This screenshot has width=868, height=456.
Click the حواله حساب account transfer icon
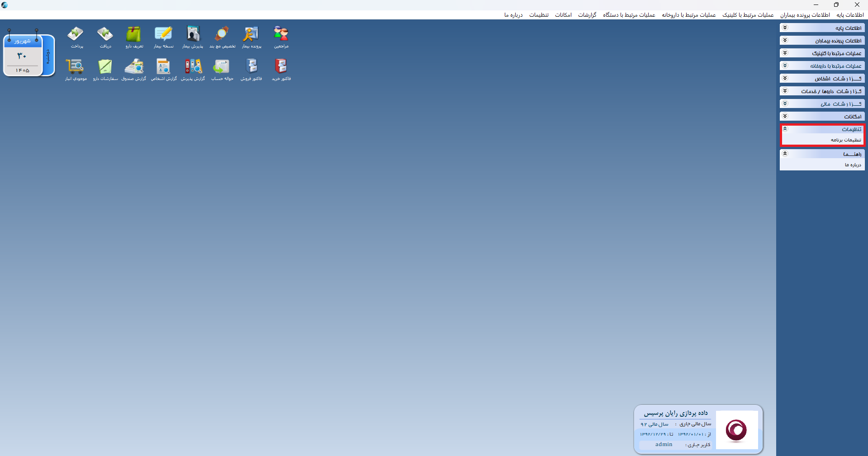click(x=222, y=69)
